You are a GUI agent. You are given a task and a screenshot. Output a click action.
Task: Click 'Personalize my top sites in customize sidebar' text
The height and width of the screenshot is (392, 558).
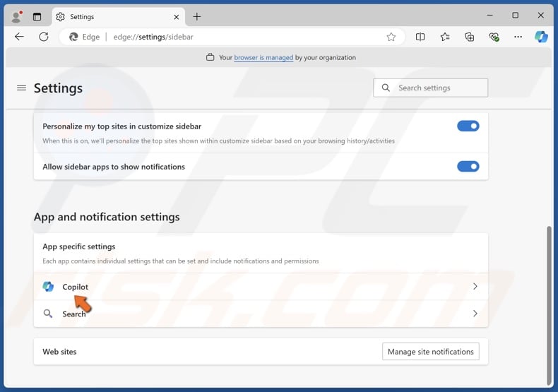coord(121,126)
